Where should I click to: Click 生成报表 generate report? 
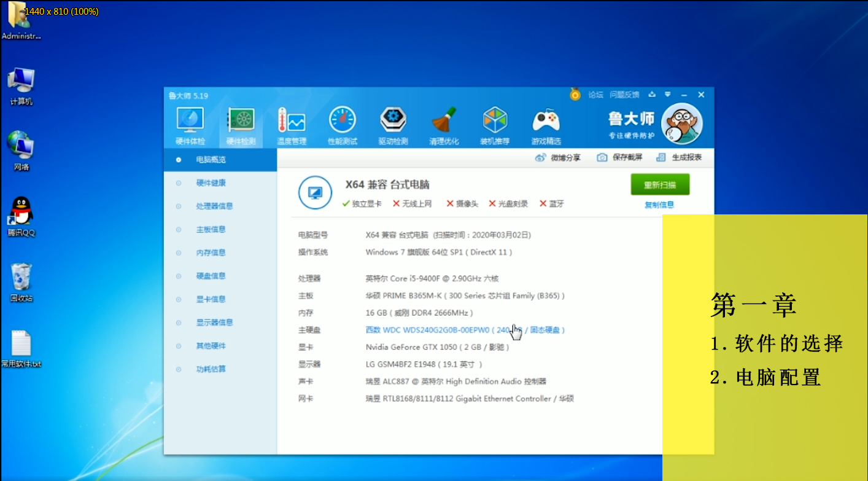(x=679, y=157)
